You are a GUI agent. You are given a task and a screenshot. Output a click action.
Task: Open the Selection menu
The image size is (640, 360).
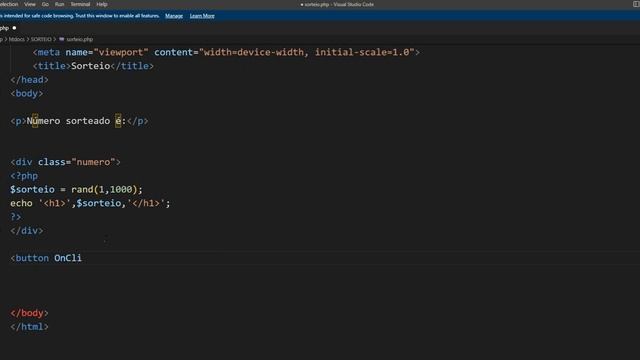click(9, 4)
